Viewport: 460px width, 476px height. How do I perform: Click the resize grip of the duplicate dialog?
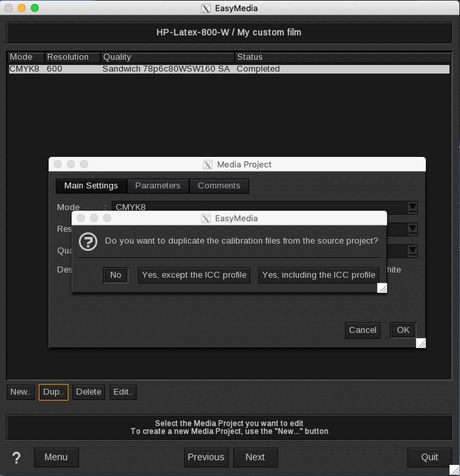pos(382,288)
